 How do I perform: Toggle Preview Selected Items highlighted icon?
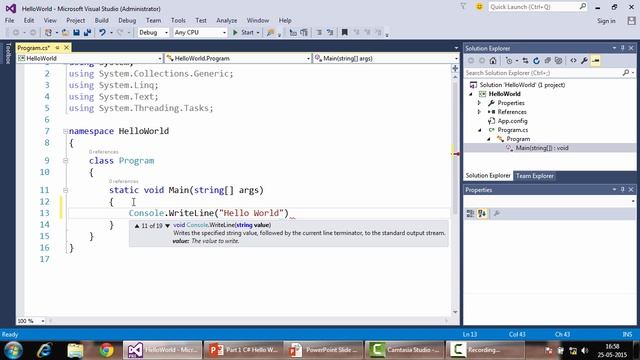(596, 61)
